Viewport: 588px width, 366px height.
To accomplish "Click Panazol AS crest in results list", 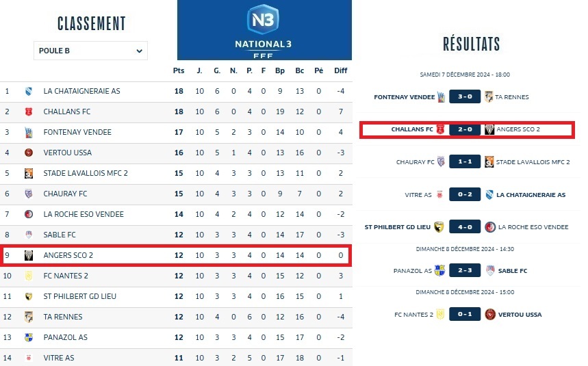I will [440, 270].
